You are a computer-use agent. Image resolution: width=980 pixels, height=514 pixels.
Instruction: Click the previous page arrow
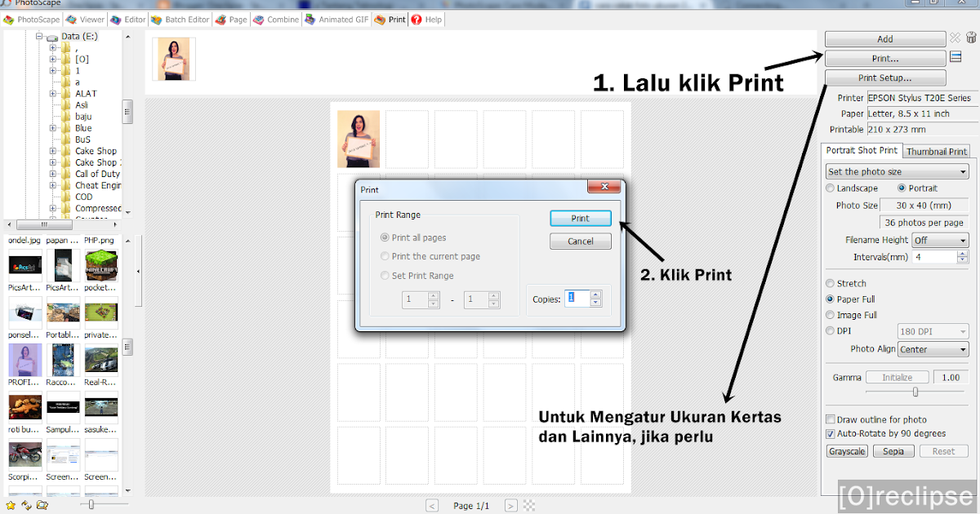432,506
